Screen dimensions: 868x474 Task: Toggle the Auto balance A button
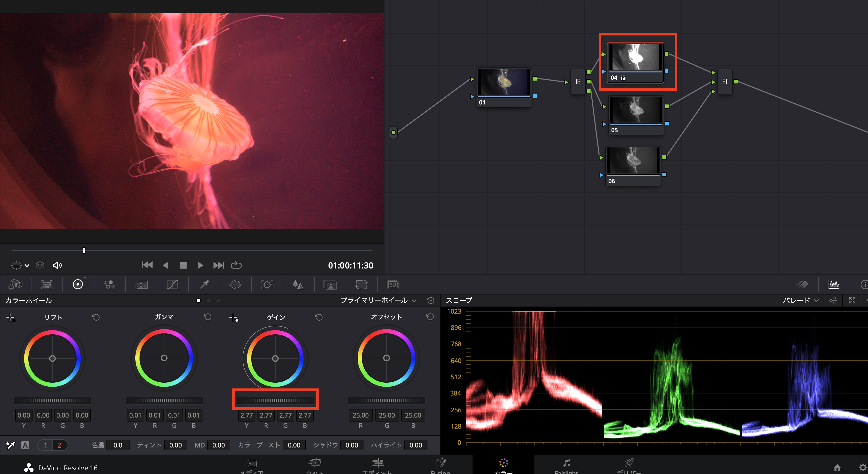(x=25, y=445)
